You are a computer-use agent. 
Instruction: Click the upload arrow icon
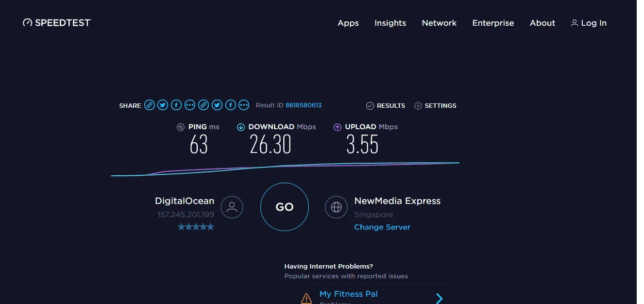[x=338, y=127]
